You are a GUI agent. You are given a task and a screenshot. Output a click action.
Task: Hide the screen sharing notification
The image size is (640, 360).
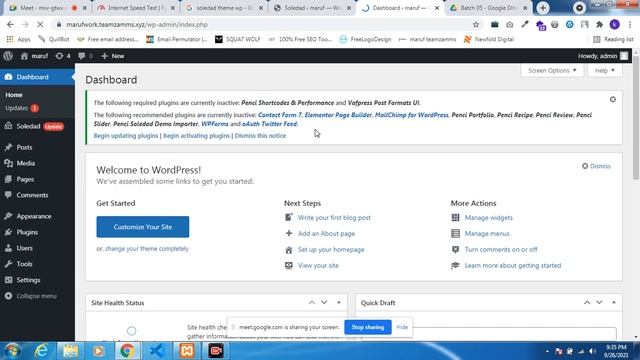(x=402, y=327)
